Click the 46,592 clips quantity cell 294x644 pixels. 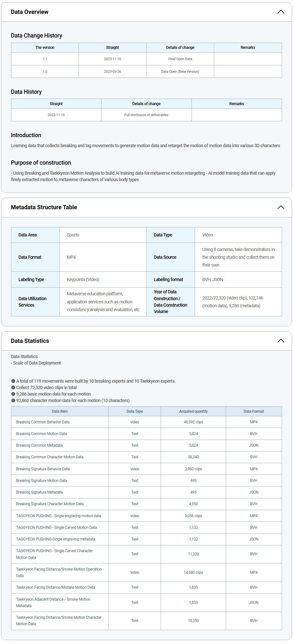tap(193, 422)
